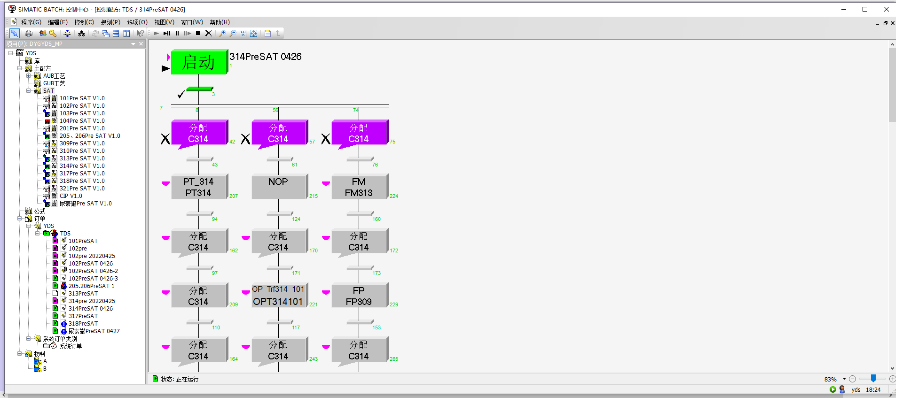This screenshot has height=398, width=897.
Task: Select 314Pre SAT V1.0 recipe in tree
Action: coord(82,166)
